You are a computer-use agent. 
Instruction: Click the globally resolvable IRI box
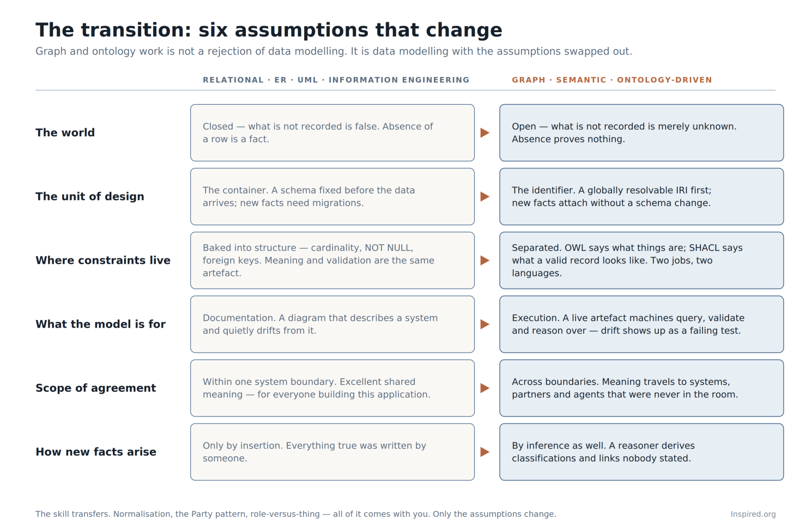pyautogui.click(x=641, y=197)
